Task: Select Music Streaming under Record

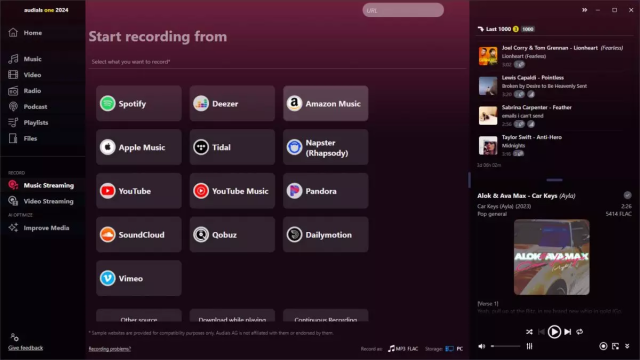Action: click(42, 185)
